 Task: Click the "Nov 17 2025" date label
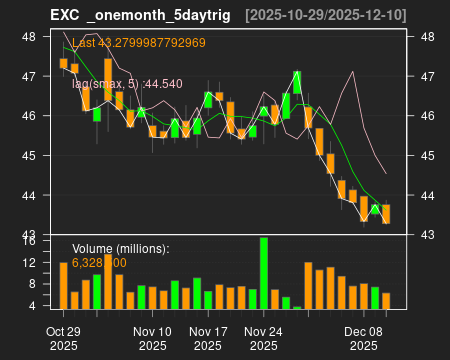click(208, 339)
